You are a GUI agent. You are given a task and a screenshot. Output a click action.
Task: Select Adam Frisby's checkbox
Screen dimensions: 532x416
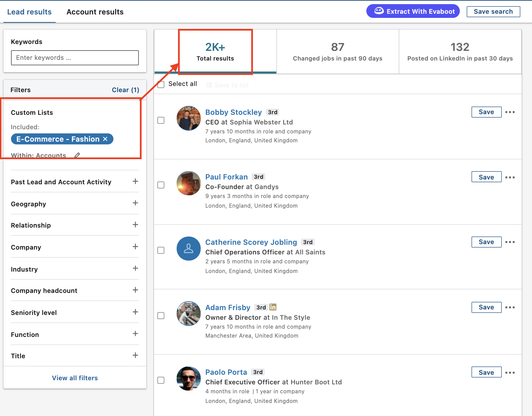click(161, 316)
